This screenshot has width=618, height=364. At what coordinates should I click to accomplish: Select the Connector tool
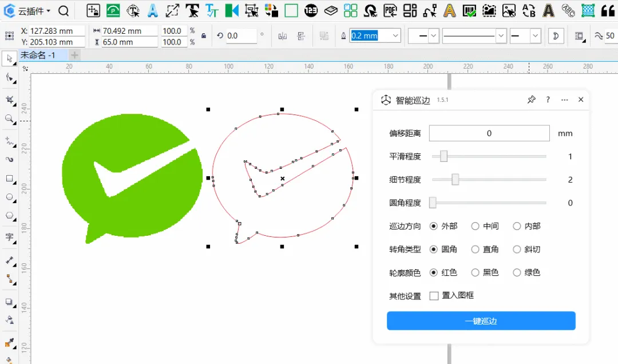coord(10,279)
